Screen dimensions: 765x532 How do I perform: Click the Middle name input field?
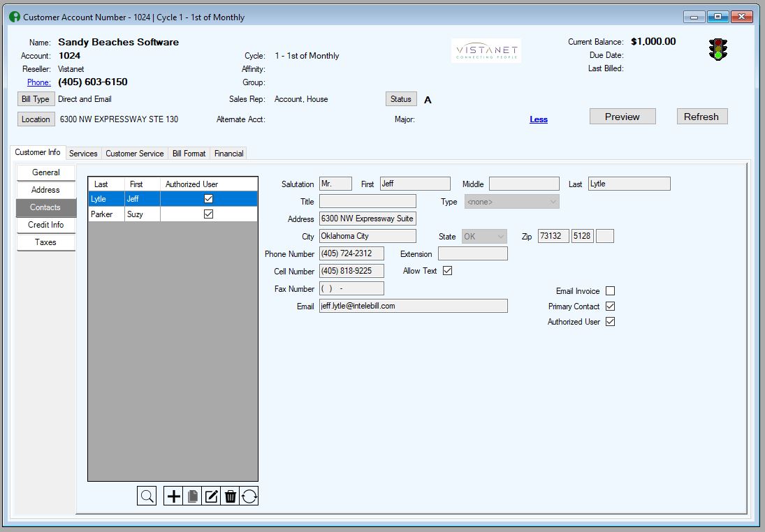coord(524,184)
